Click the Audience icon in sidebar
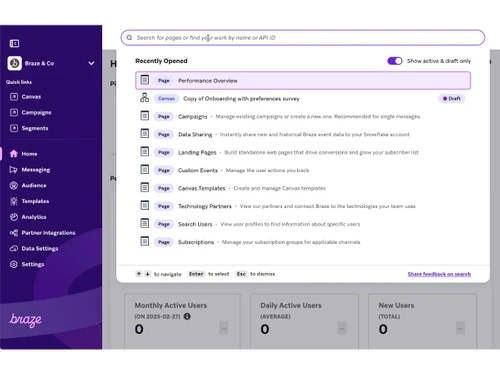Screen dimensions: 500x375 [x=14, y=185]
